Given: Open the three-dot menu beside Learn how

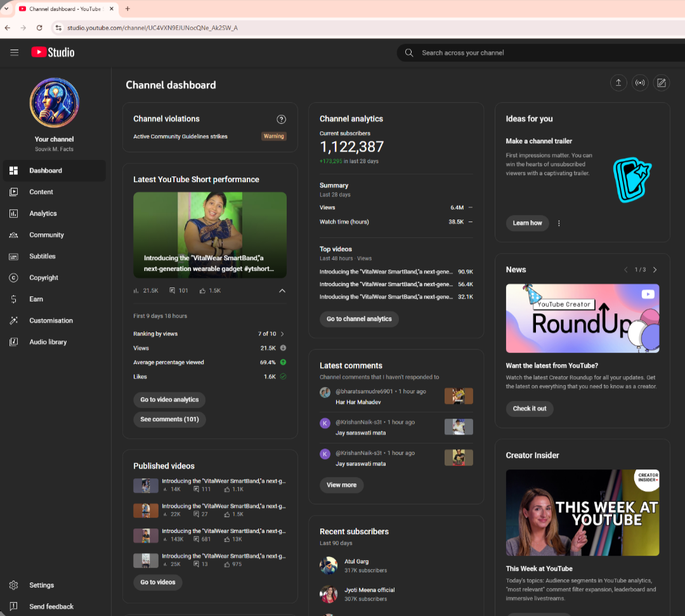Looking at the screenshot, I should click(559, 223).
